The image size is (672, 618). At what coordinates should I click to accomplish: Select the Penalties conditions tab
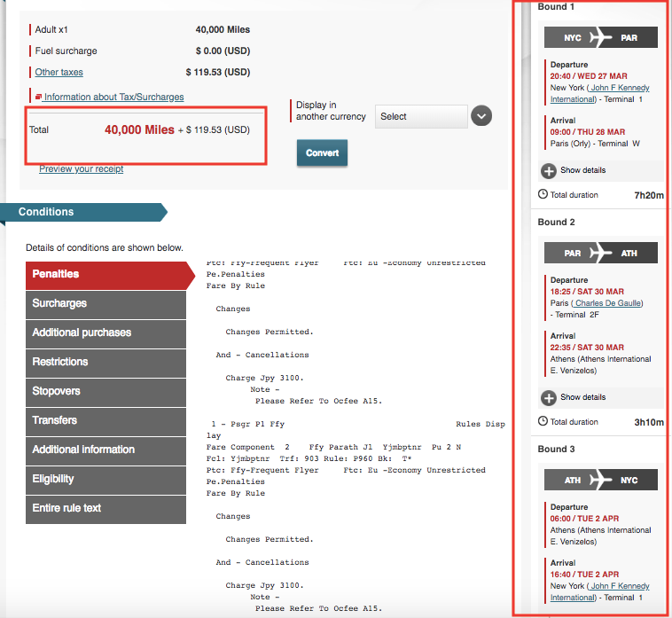[106, 274]
